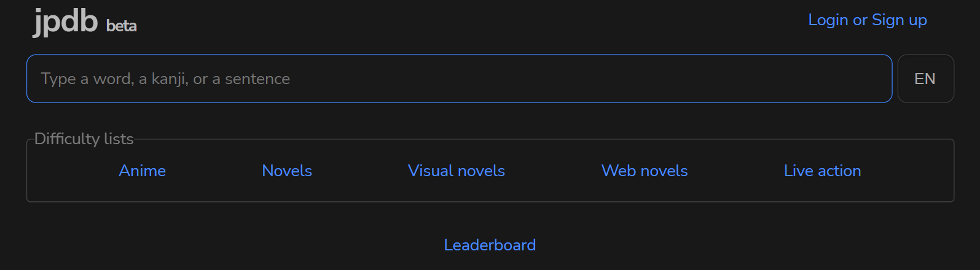Open the Novels difficulty list
The image size is (980, 270).
[287, 171]
